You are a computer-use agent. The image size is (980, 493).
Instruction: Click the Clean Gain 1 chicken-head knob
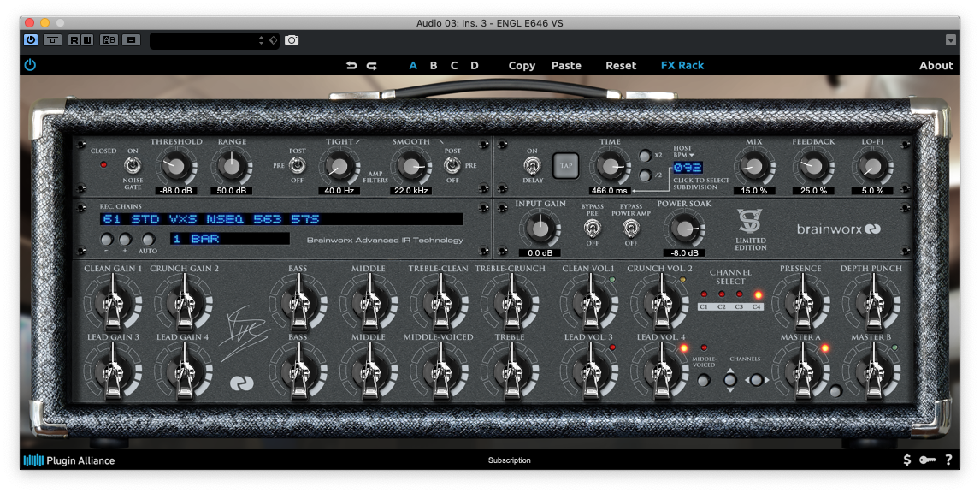113,304
